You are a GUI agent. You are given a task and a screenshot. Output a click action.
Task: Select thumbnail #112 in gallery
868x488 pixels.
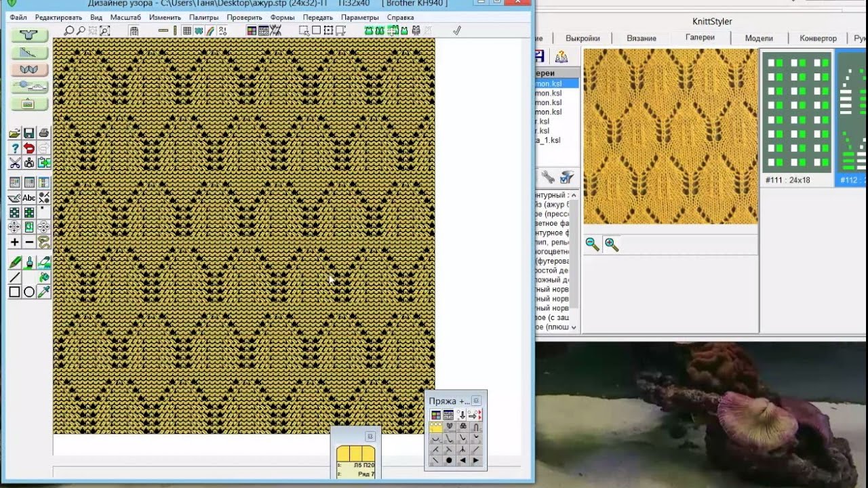point(852,119)
